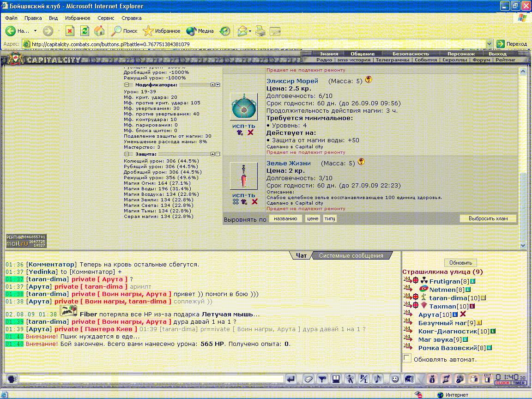The width and height of the screenshot is (532, 399).
Task: Click the Форум link in game header
Action: [x=481, y=60]
